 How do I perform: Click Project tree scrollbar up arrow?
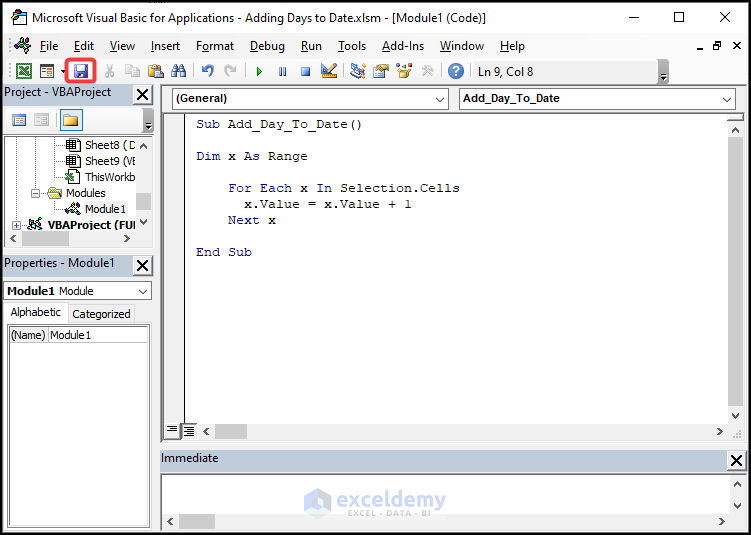144,146
